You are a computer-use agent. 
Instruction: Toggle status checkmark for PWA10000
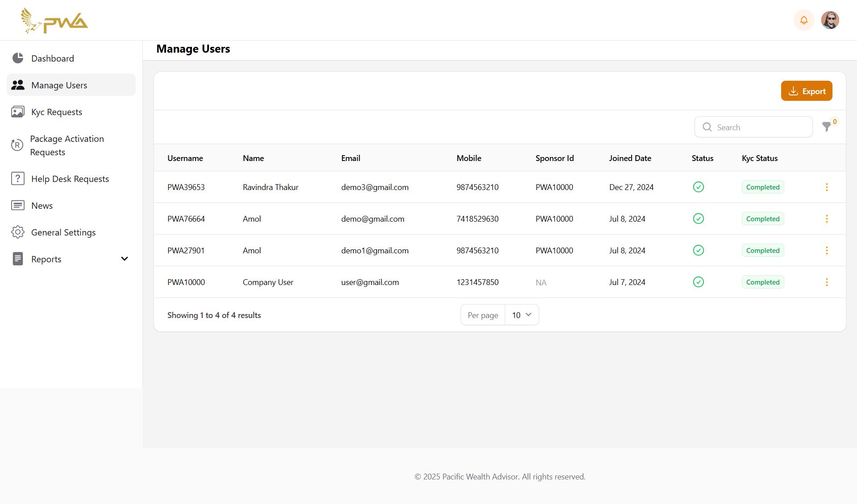point(699,282)
